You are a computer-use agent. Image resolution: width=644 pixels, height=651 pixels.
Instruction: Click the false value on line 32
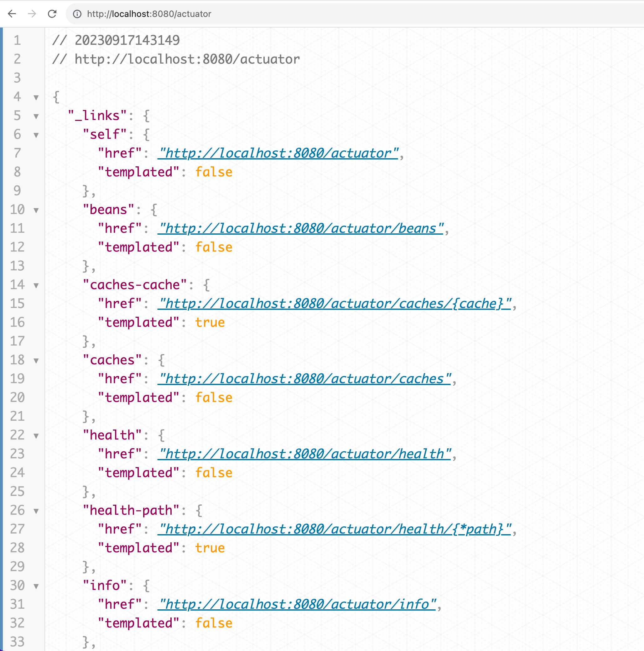[214, 623]
